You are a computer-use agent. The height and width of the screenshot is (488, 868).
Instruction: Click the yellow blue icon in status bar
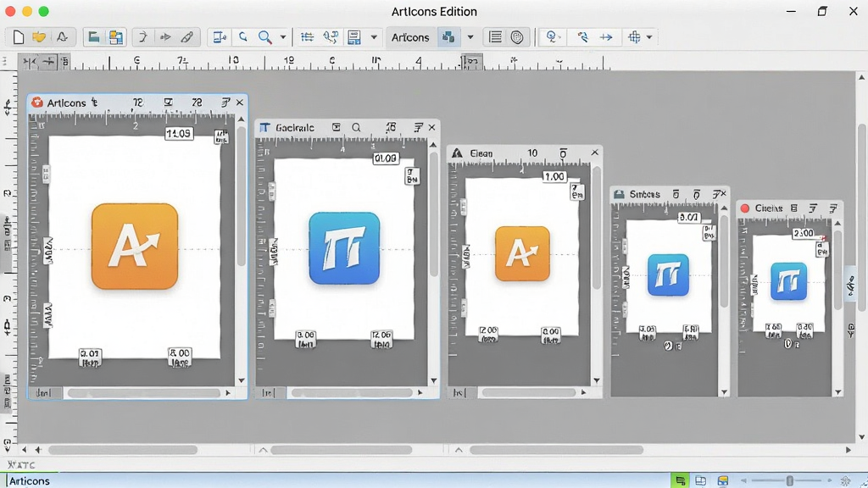point(722,480)
